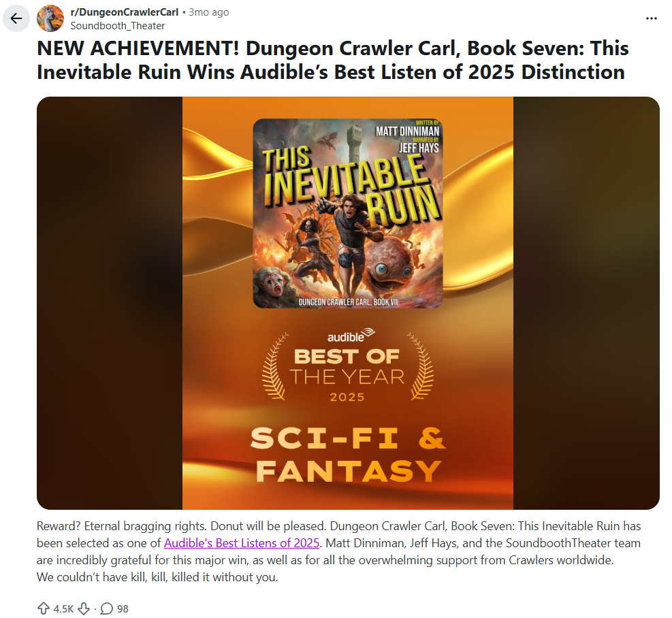The width and height of the screenshot is (672, 618).
Task: Click the 3mo ago timestamp
Action: pyautogui.click(x=209, y=12)
